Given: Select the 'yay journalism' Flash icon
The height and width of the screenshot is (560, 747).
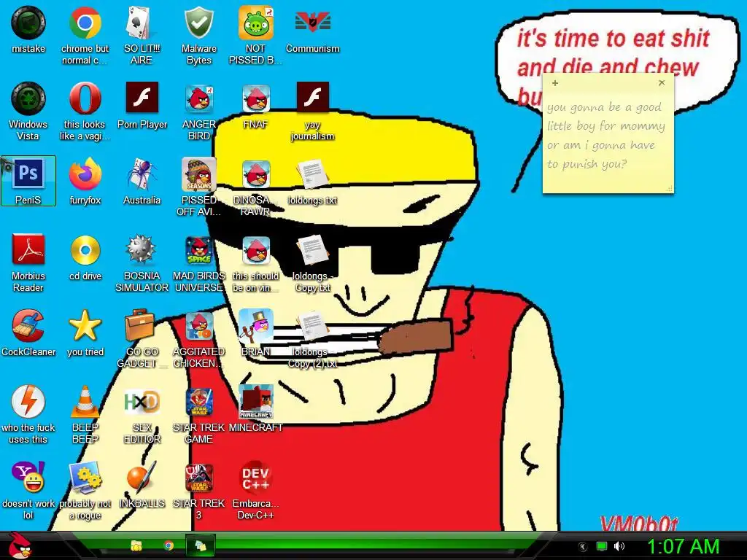Looking at the screenshot, I should (x=312, y=112).
